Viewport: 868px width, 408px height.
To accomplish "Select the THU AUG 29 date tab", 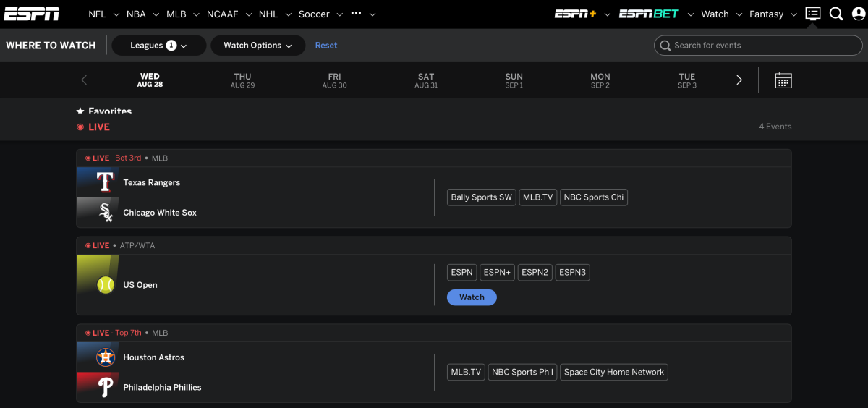I will click(242, 80).
